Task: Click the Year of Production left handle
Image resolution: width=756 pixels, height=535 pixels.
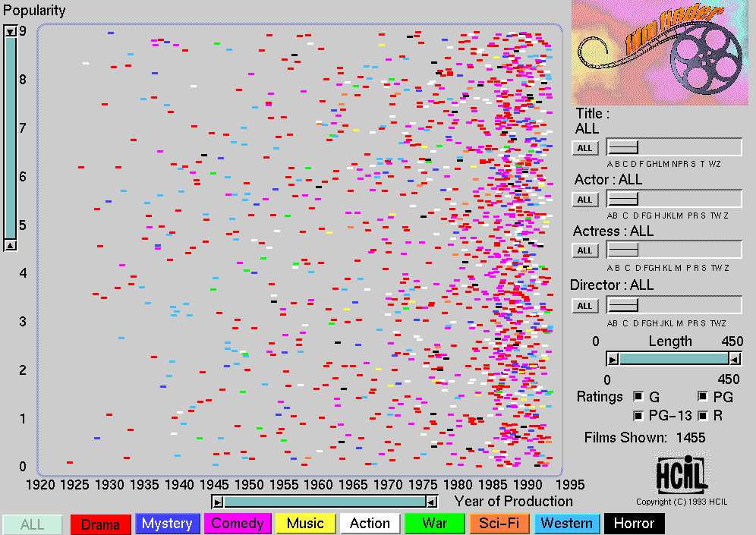Action: pyautogui.click(x=218, y=502)
